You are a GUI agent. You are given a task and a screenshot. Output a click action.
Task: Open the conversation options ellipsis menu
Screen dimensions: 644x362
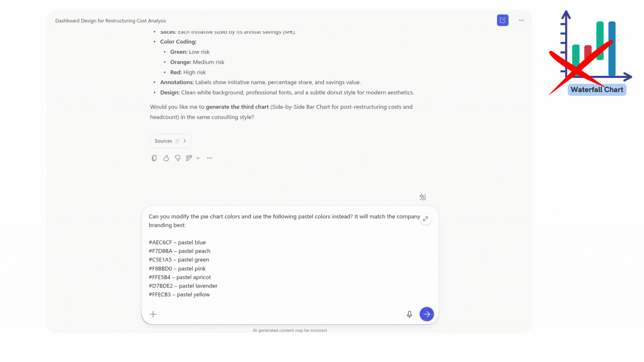click(x=521, y=20)
